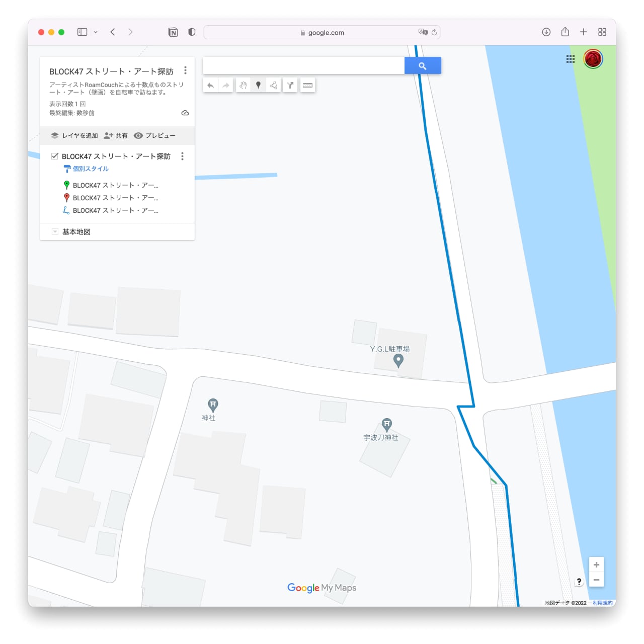644x644 pixels.
Task: Click the undo arrow in map toolbar
Action: click(211, 86)
